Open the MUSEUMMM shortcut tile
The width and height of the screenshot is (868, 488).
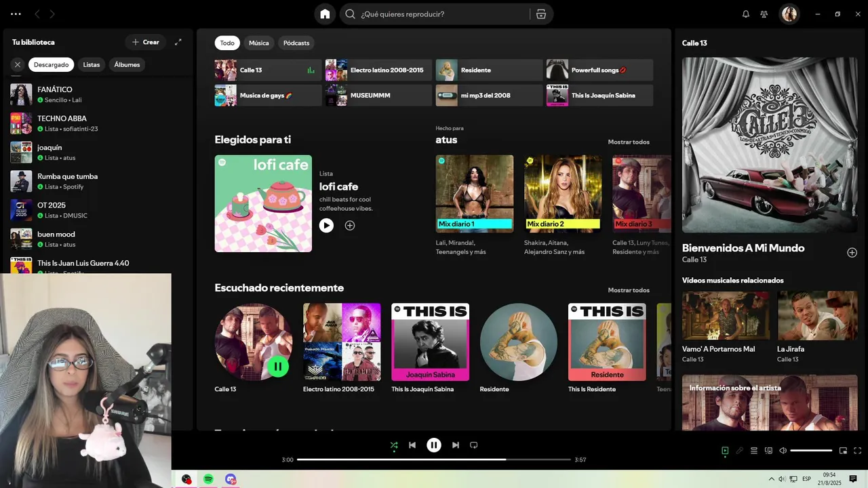click(x=378, y=96)
